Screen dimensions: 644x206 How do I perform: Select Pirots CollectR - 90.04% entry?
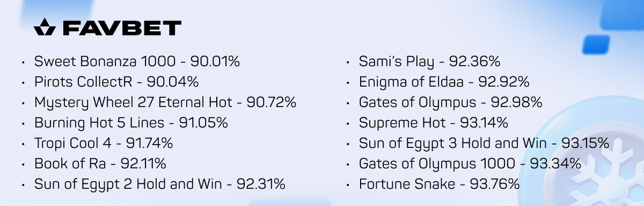[116, 82]
